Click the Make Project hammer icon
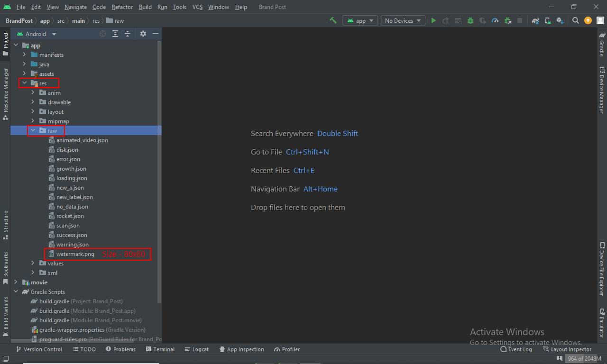This screenshot has height=364, width=607. pyautogui.click(x=333, y=20)
